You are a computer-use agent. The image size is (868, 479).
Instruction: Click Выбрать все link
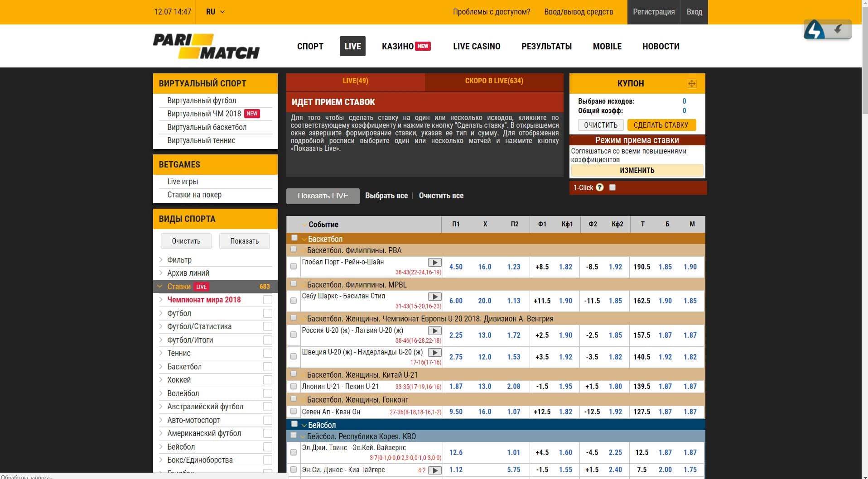(x=386, y=196)
